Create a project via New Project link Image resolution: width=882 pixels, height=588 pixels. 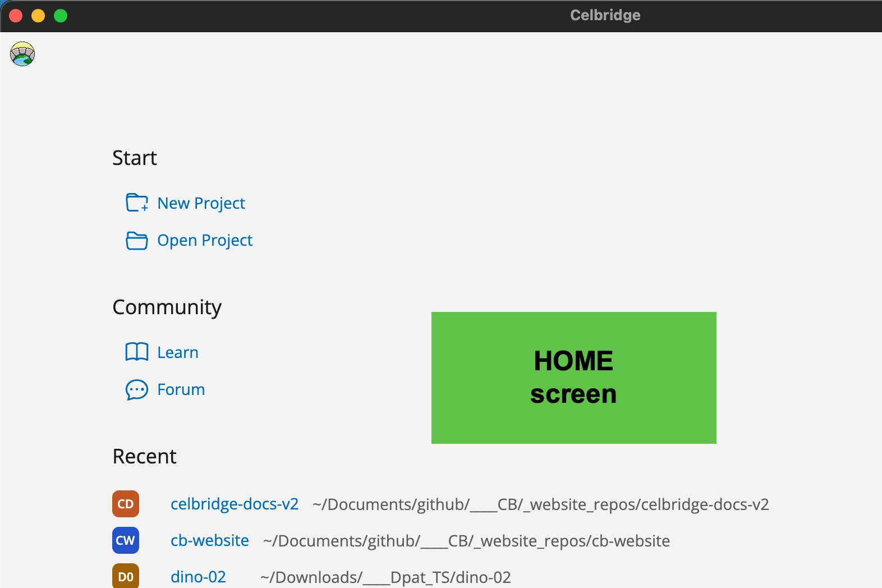[x=201, y=203]
